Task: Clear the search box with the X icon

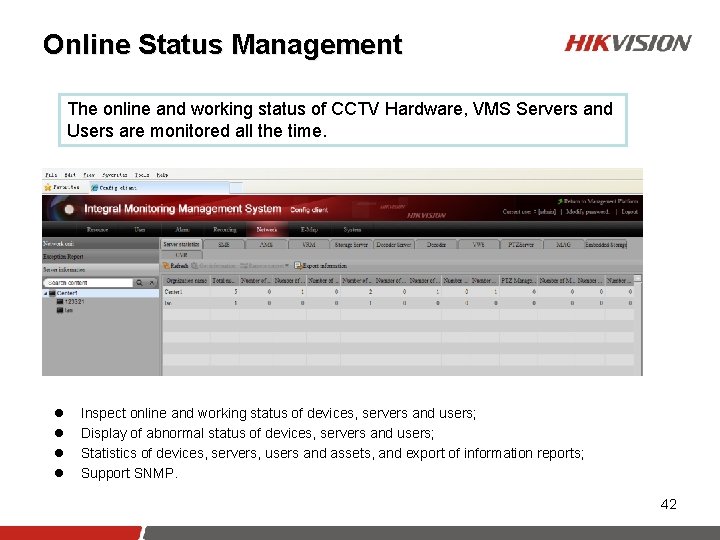Action: click(x=152, y=283)
